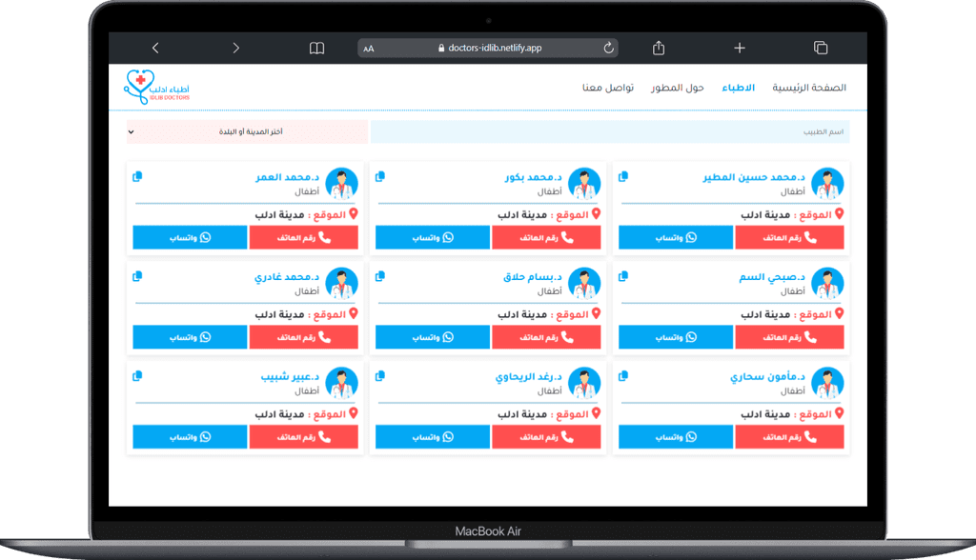The image size is (976, 560).
Task: Message د.مأمون سحاري on واتساب
Action: 676,437
